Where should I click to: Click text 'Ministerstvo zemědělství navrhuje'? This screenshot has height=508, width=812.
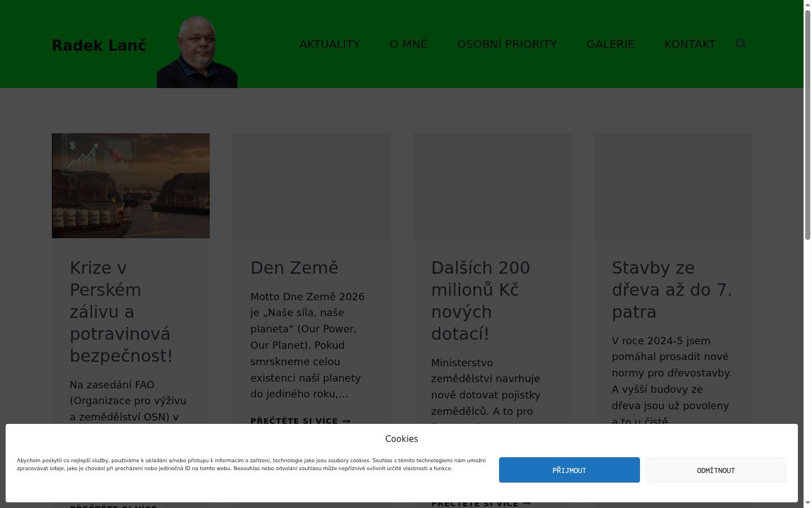(486, 370)
